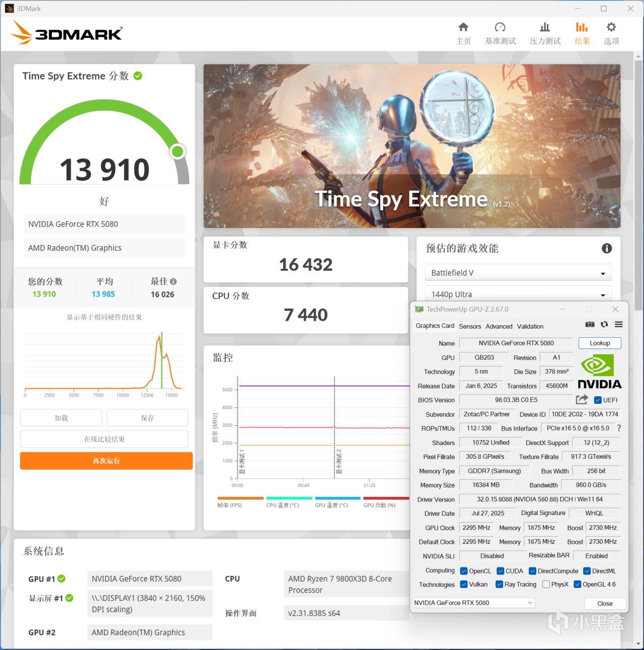
Task: Open the benchmarks gauge icon
Action: tap(500, 27)
